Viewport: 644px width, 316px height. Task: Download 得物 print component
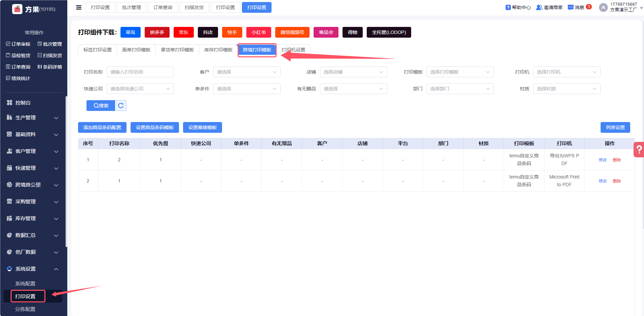coord(353,32)
